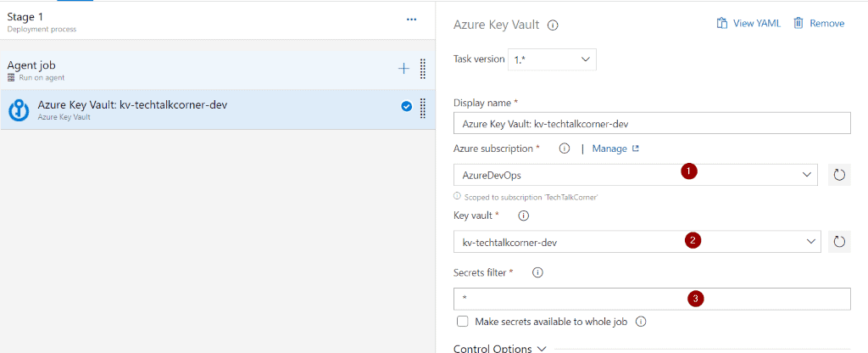This screenshot has height=353, width=868.
Task: Show info for Key vault field
Action: pos(523,216)
